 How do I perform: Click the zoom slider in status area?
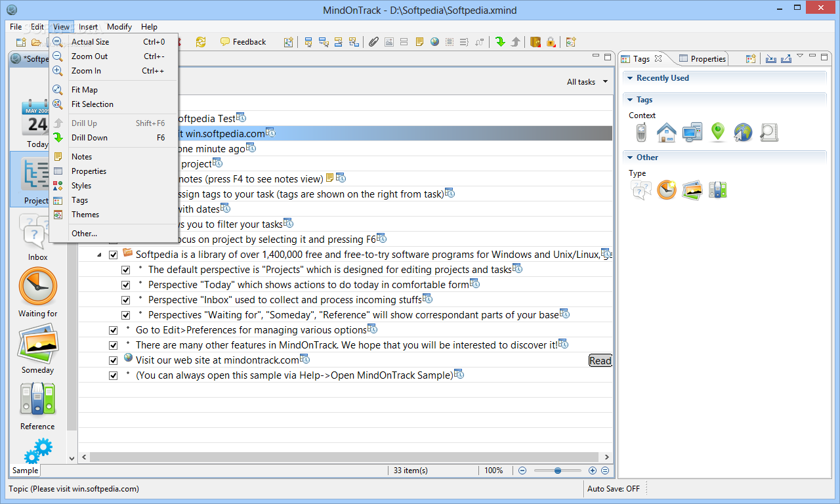[x=557, y=471]
